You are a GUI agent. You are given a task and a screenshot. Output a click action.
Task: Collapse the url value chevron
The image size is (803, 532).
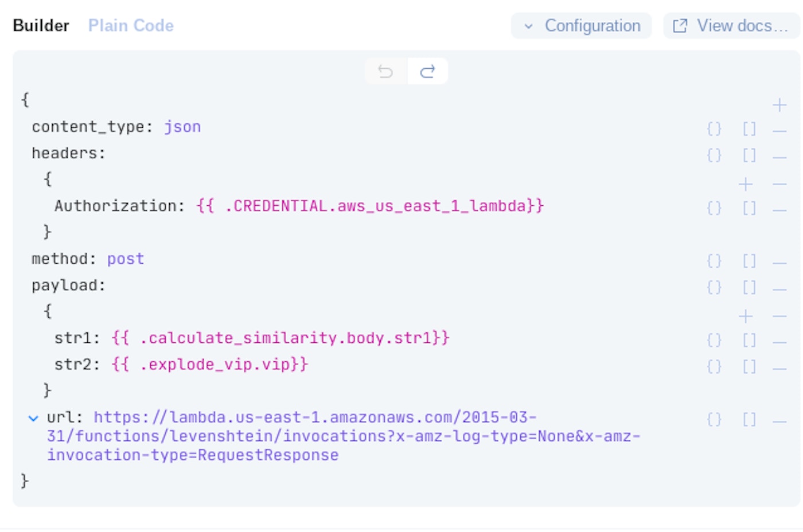tap(33, 418)
